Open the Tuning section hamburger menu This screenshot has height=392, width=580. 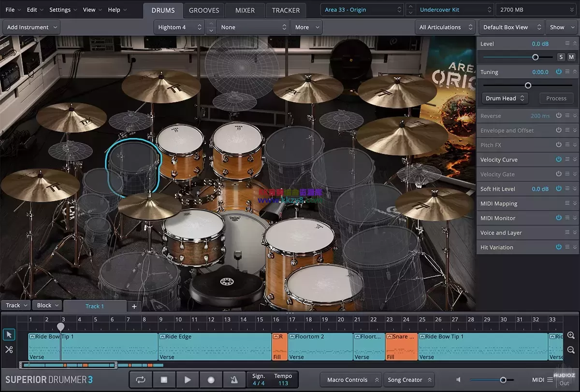click(567, 71)
